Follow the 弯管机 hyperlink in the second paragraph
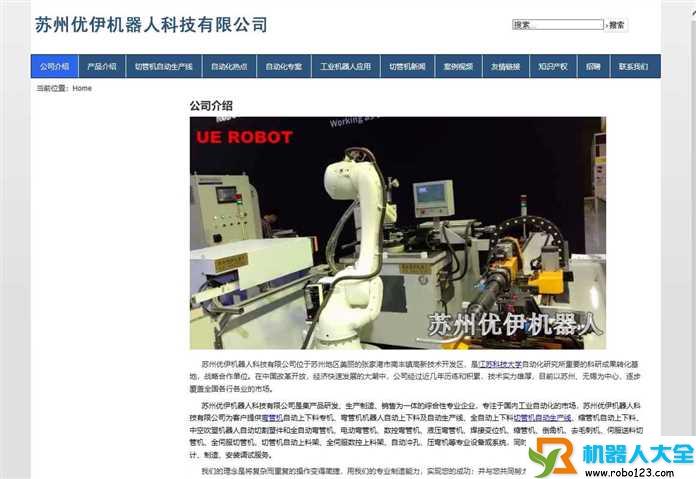696x479 pixels. (x=272, y=418)
